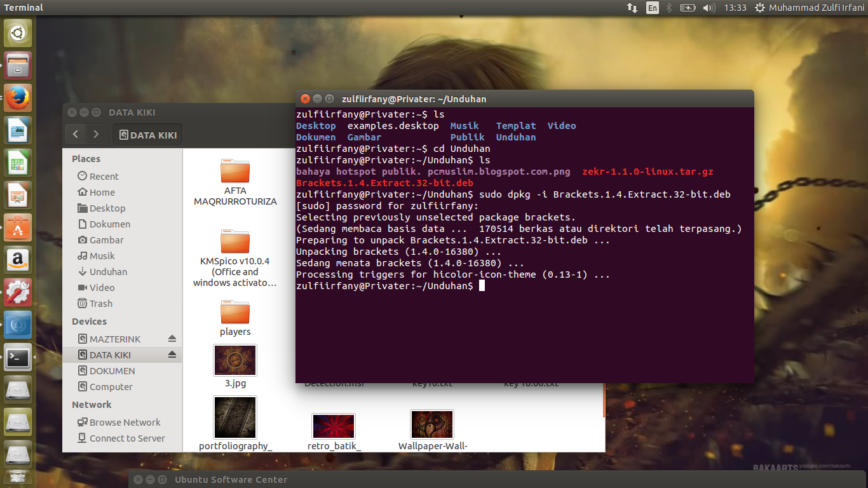Image resolution: width=868 pixels, height=488 pixels.
Task: Click the Places heading in the sidebar
Action: point(86,159)
